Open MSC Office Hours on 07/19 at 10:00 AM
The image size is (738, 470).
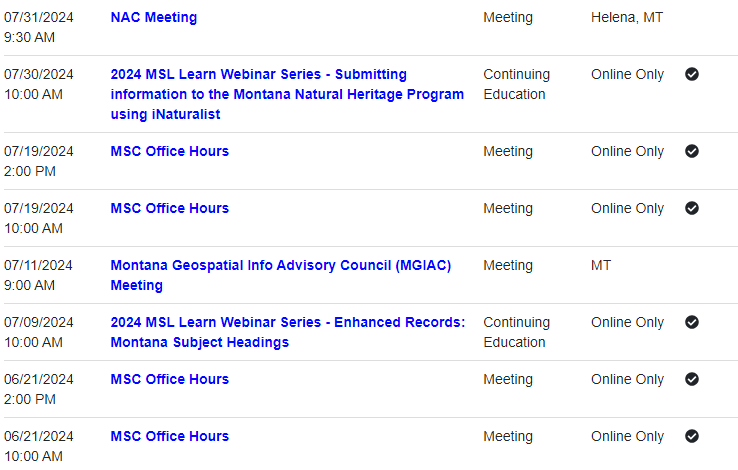click(x=169, y=208)
